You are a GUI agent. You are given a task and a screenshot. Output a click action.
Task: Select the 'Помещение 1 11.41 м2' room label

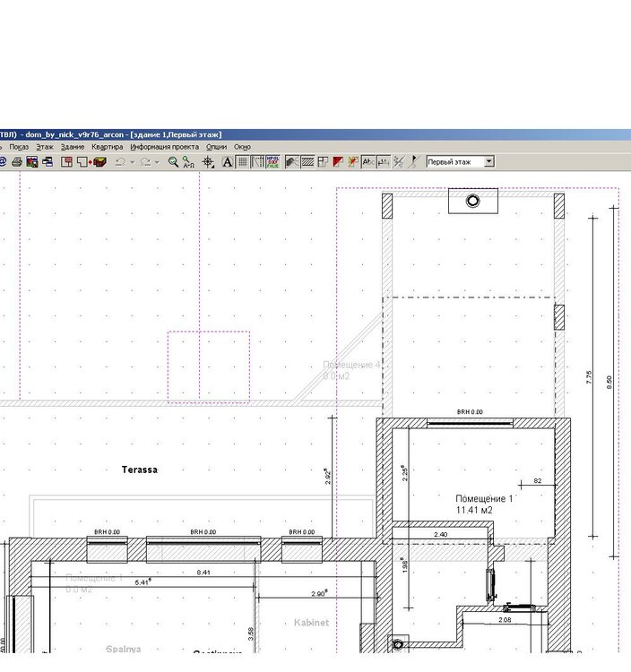484,504
